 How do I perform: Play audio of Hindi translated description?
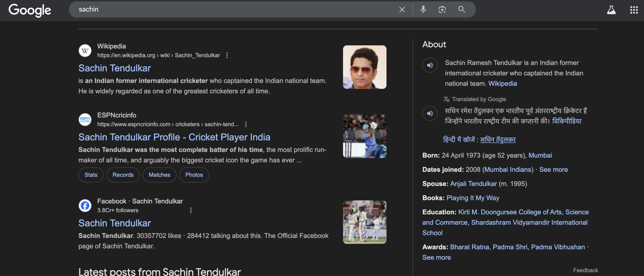430,113
